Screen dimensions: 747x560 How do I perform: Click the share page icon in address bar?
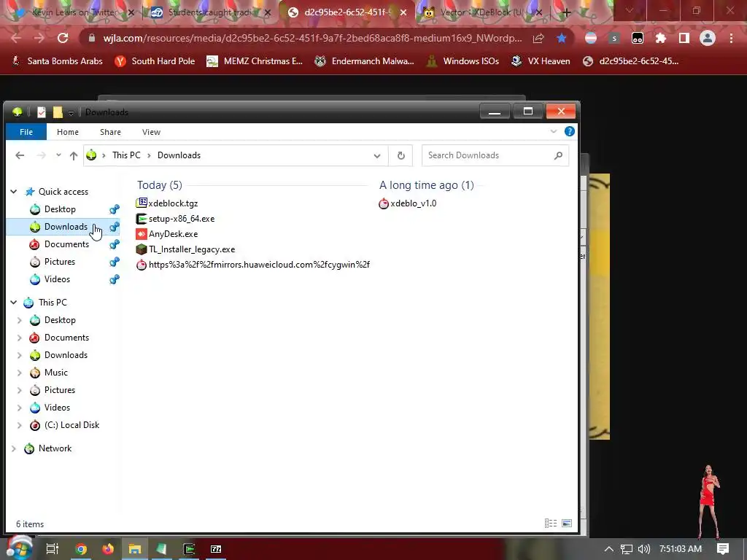[x=538, y=38]
